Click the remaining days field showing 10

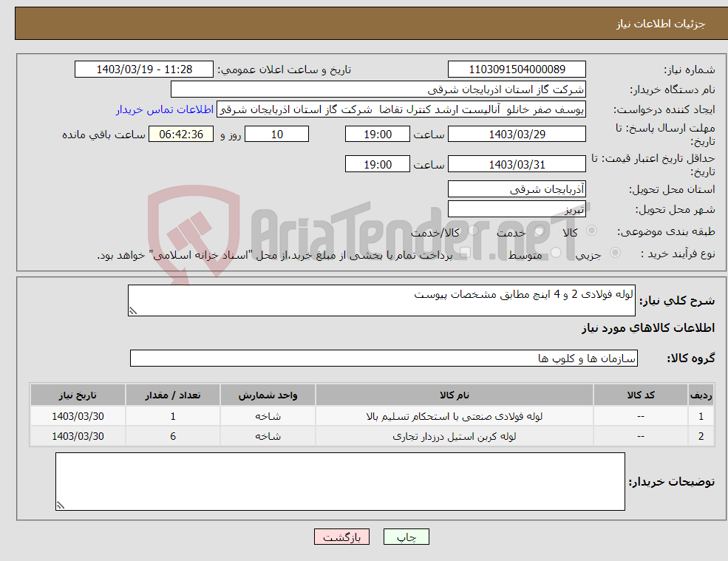pyautogui.click(x=276, y=135)
